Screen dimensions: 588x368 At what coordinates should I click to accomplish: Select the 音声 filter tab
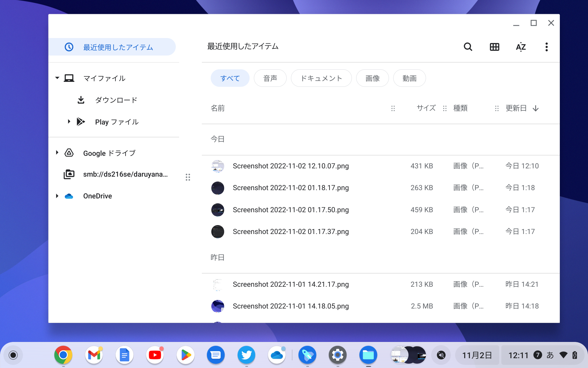click(270, 78)
